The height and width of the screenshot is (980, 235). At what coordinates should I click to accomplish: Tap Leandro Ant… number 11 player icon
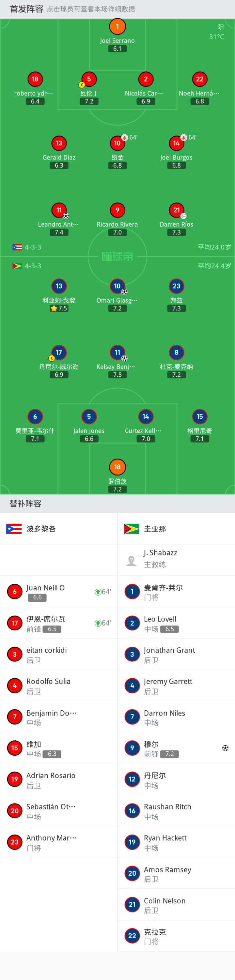point(59,210)
